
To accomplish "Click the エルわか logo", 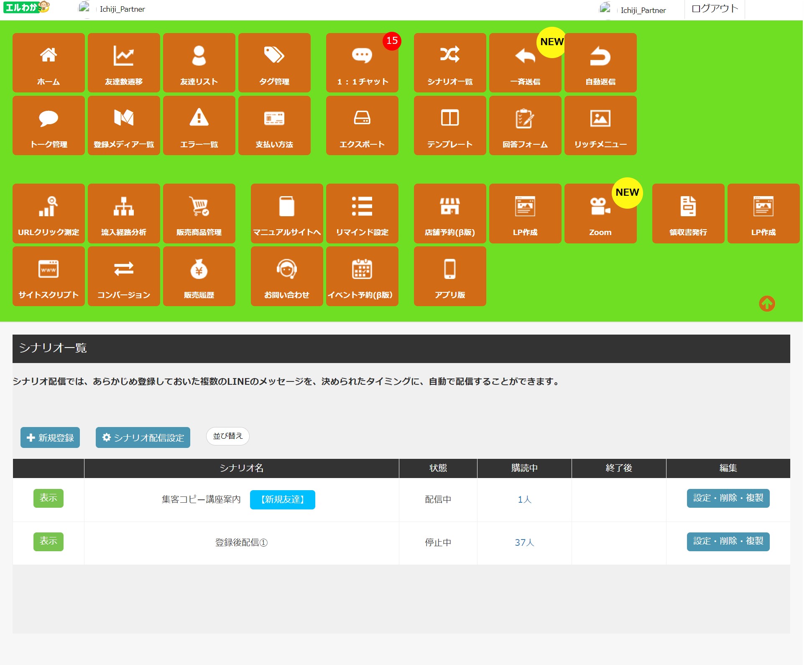I will 26,7.
